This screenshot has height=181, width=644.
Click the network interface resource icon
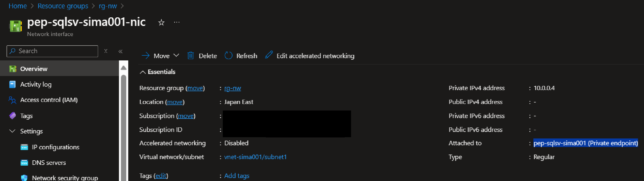[x=16, y=26]
